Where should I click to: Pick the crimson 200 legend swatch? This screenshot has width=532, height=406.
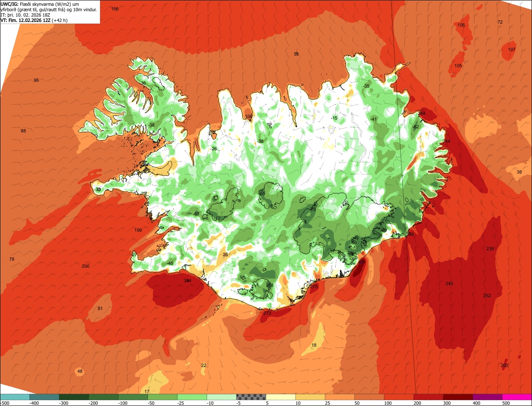point(428,397)
